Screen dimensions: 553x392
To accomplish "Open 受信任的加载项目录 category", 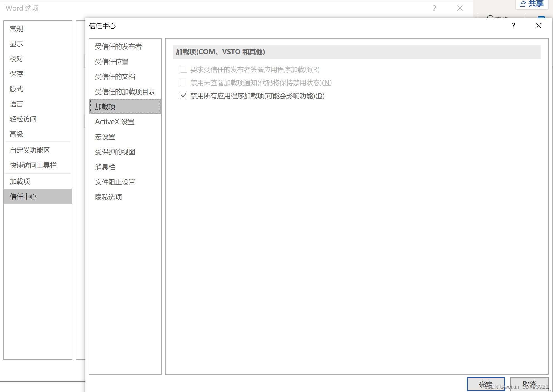I will pos(125,92).
